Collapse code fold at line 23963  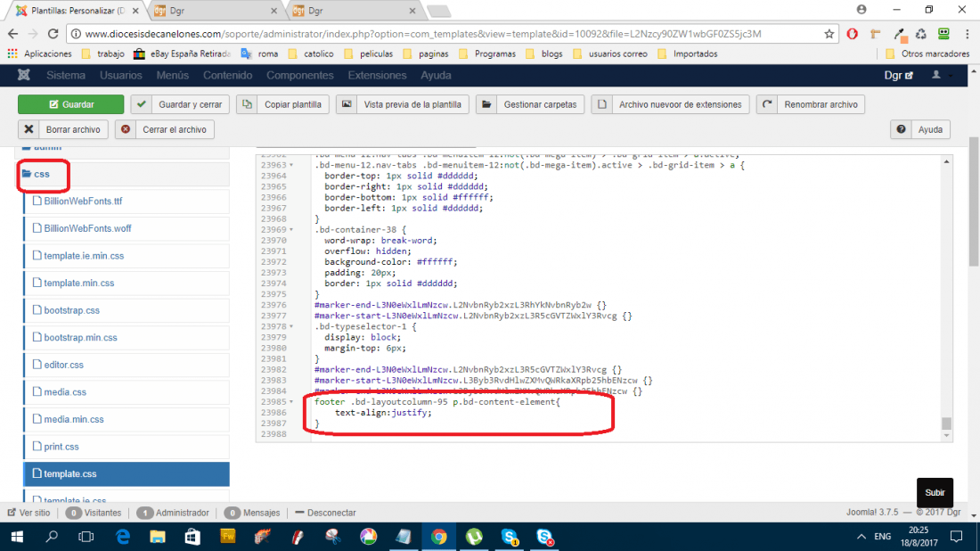coord(291,165)
